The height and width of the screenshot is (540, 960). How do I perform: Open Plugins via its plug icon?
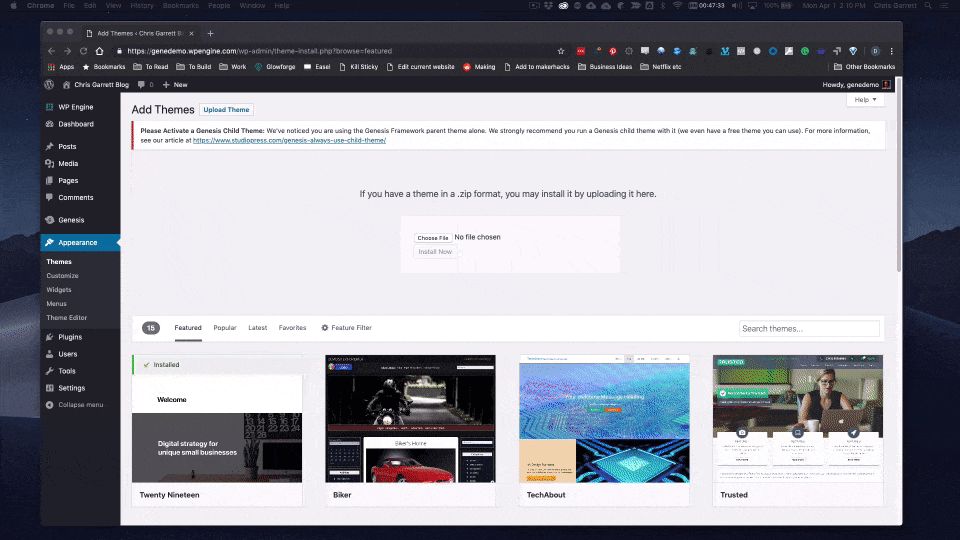[49, 337]
